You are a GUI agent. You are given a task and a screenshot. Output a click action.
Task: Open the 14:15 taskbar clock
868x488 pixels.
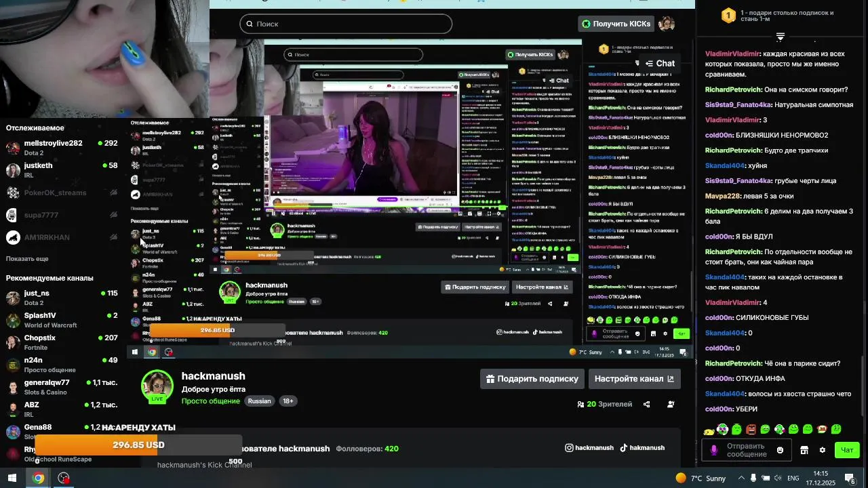(821, 478)
